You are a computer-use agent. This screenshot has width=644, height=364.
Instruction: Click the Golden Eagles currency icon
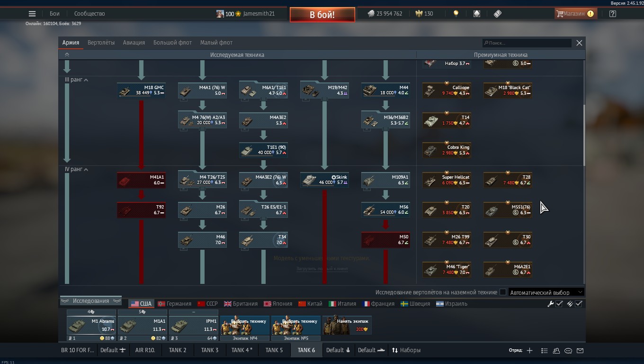(419, 14)
